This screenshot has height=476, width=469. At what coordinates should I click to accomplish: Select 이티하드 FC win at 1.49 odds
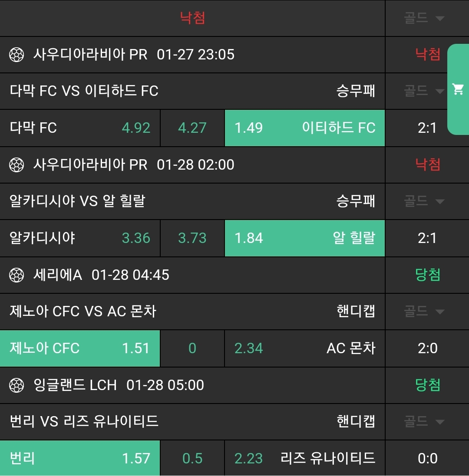pos(304,128)
